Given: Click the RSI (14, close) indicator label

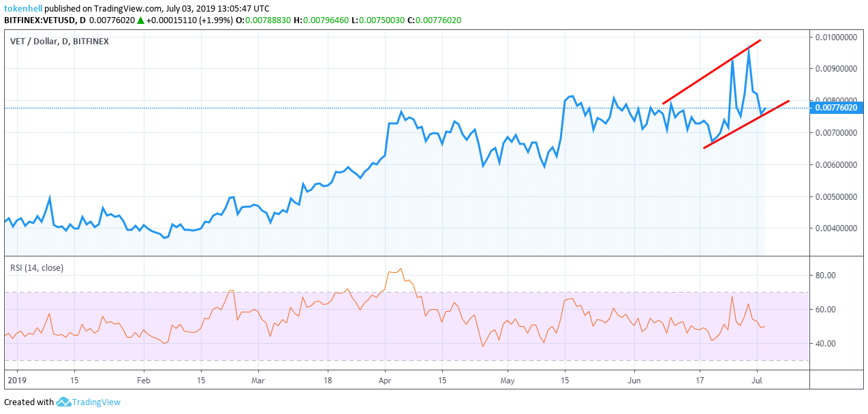Looking at the screenshot, I should [x=37, y=268].
